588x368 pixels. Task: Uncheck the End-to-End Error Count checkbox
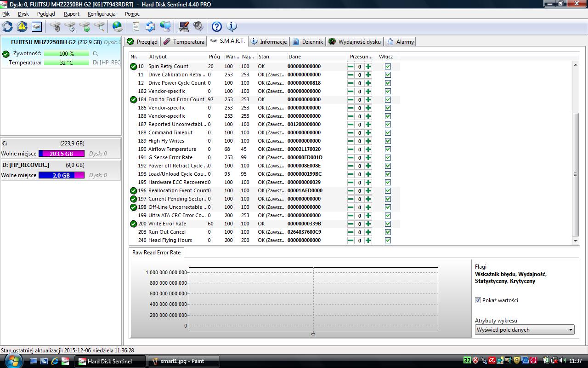tap(388, 100)
